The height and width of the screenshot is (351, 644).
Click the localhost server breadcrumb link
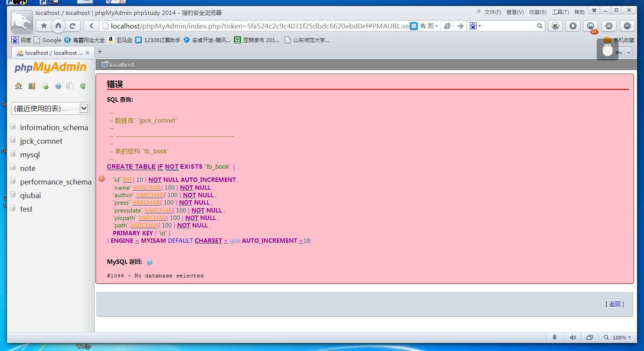click(x=122, y=65)
